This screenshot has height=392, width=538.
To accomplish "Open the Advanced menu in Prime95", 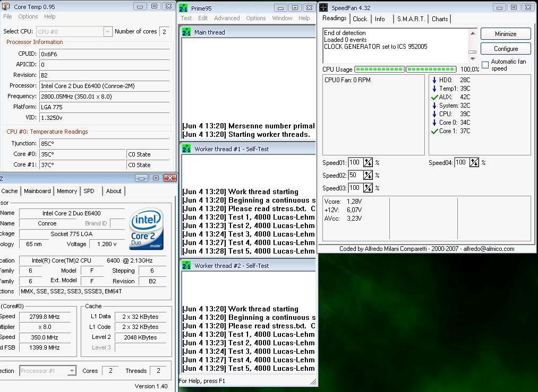I will (x=227, y=18).
